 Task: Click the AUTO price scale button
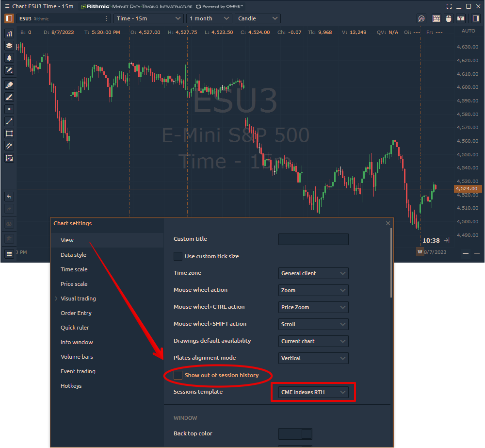(468, 31)
